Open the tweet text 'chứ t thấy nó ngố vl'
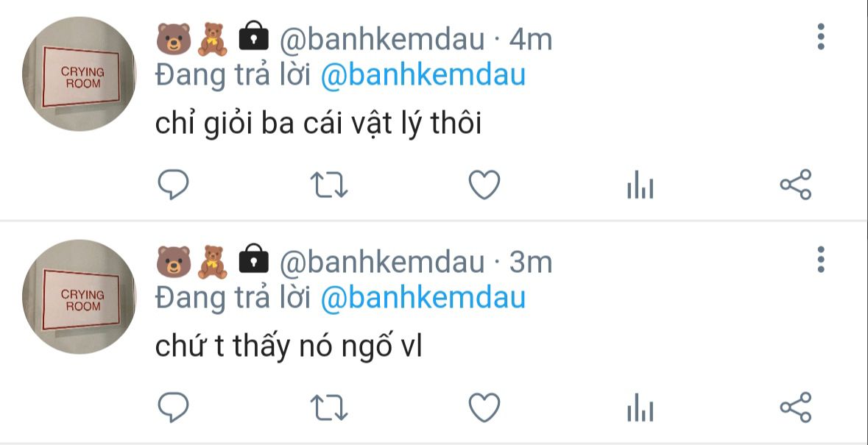This screenshot has width=868, height=445. [x=289, y=347]
